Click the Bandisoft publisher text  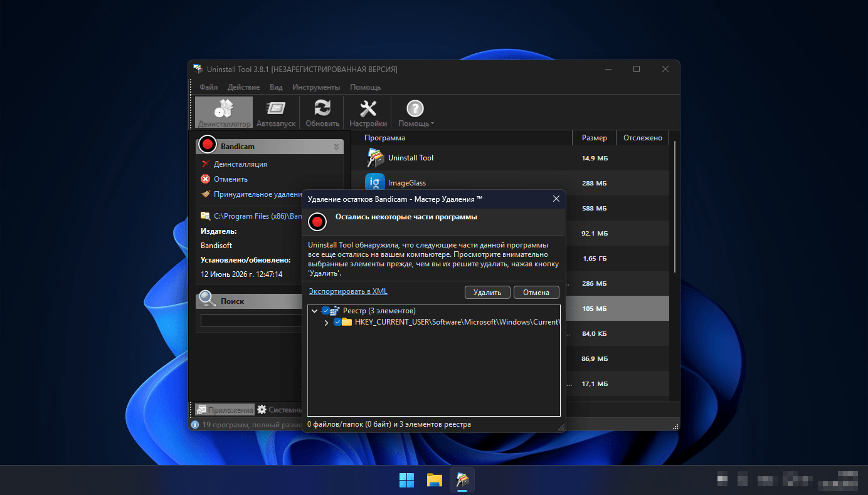216,246
